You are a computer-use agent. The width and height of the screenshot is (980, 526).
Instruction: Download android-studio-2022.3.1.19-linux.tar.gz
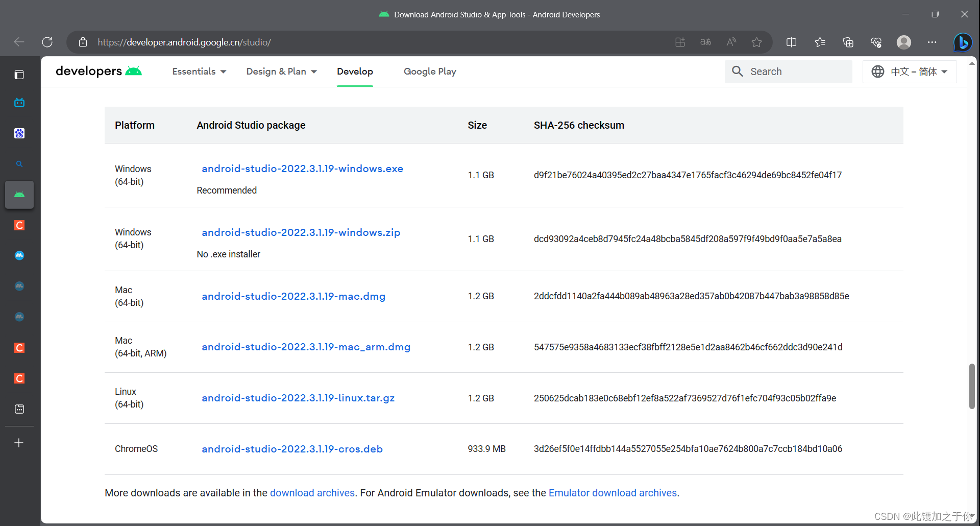[298, 398]
